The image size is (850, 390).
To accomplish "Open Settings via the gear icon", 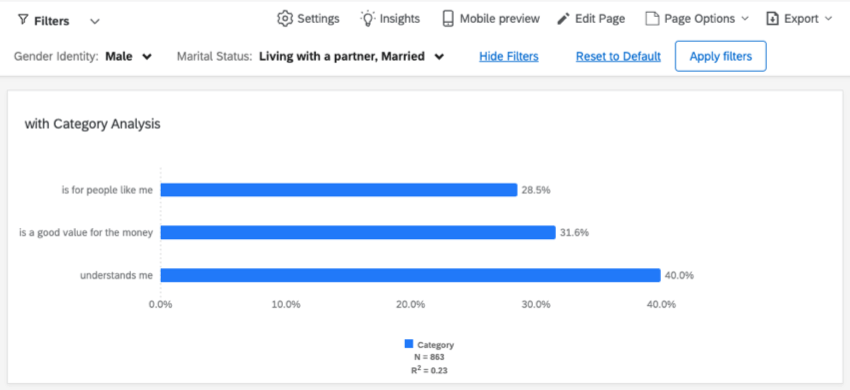I will [285, 18].
